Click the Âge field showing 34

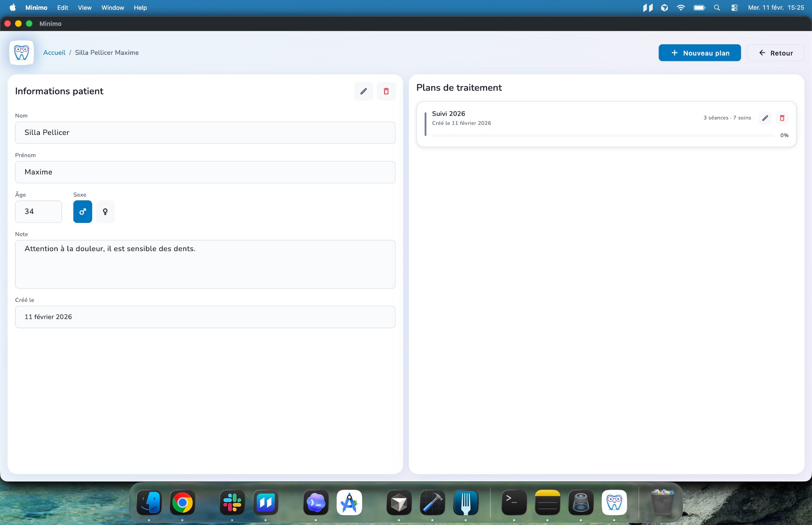(39, 212)
